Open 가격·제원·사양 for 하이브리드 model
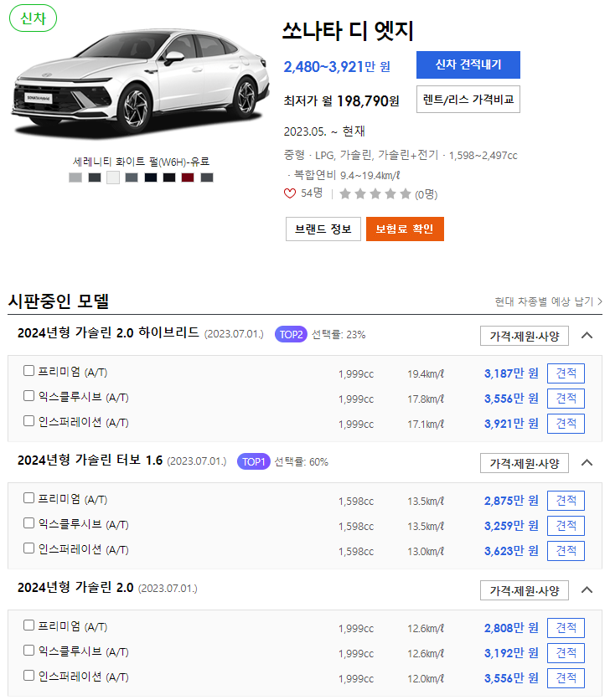Viewport: 610px width, 700px height. point(525,336)
